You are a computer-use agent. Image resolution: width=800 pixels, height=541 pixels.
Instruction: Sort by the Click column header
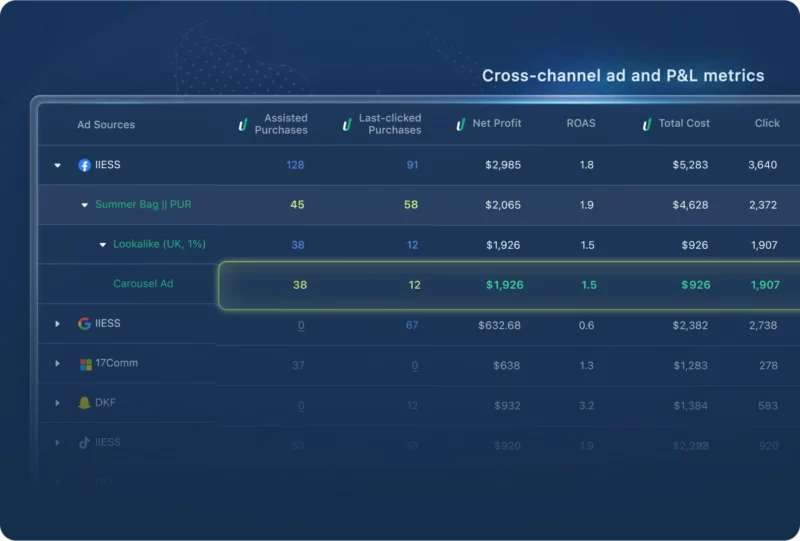pos(767,124)
